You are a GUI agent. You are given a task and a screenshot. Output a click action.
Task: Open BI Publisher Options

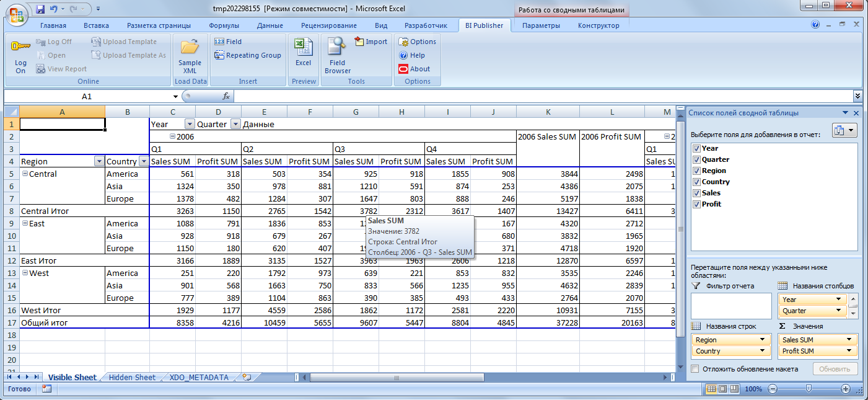[417, 41]
